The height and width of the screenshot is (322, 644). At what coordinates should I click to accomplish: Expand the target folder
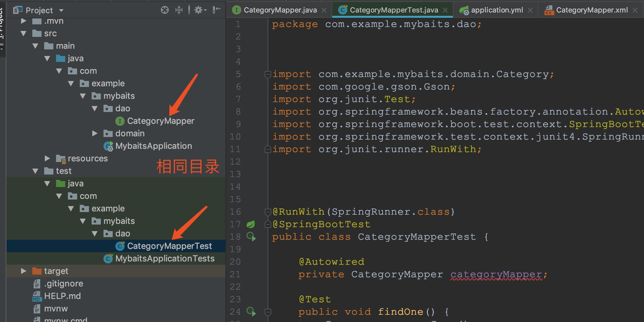[x=23, y=271]
